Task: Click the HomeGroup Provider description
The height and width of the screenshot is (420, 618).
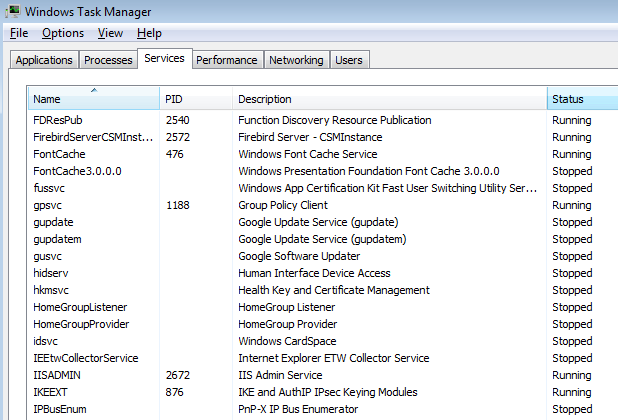Action: tap(288, 324)
